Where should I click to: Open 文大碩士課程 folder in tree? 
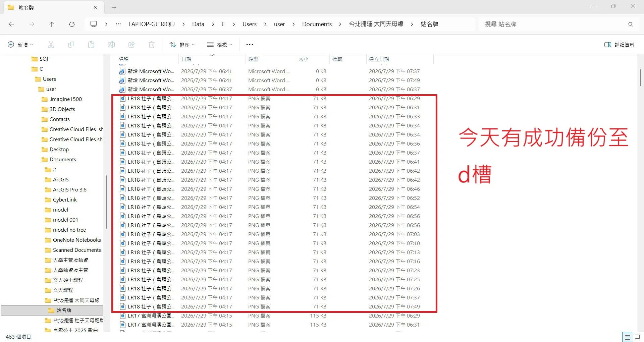point(68,280)
